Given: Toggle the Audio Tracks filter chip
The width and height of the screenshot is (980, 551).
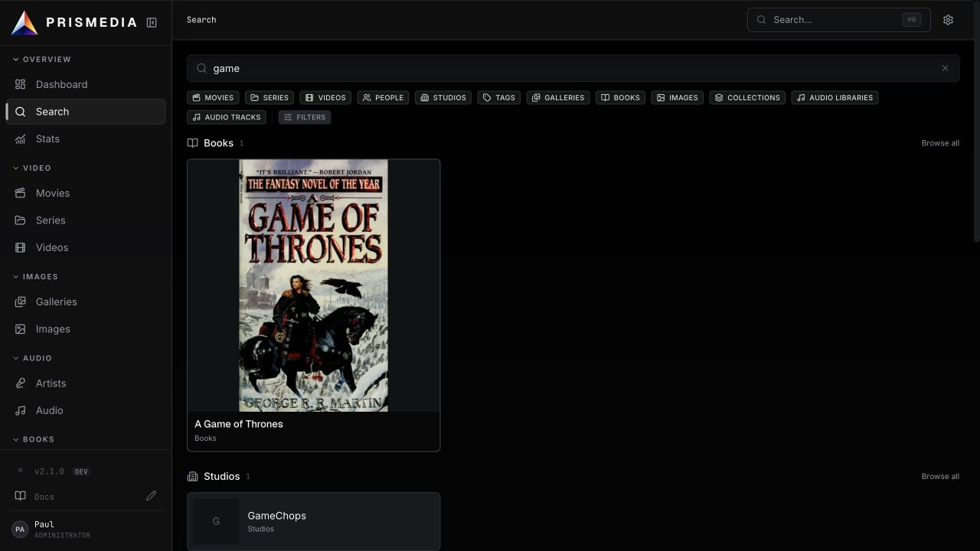Looking at the screenshot, I should point(227,117).
